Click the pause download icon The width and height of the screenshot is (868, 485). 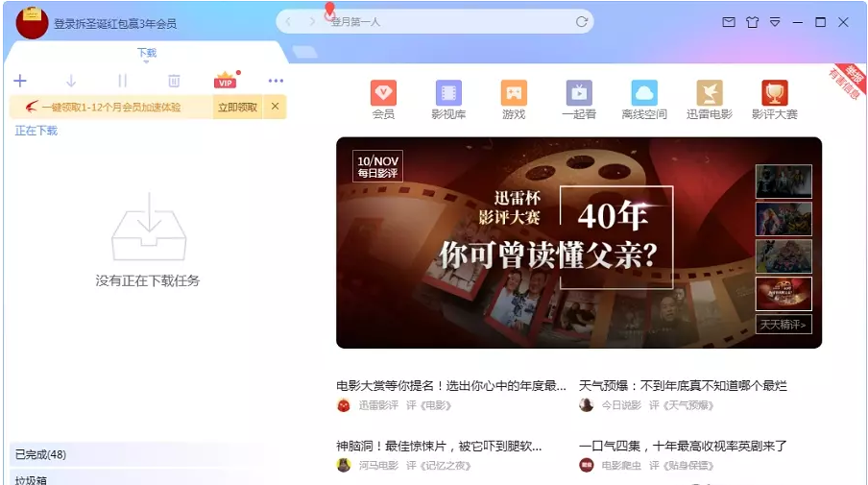(122, 81)
